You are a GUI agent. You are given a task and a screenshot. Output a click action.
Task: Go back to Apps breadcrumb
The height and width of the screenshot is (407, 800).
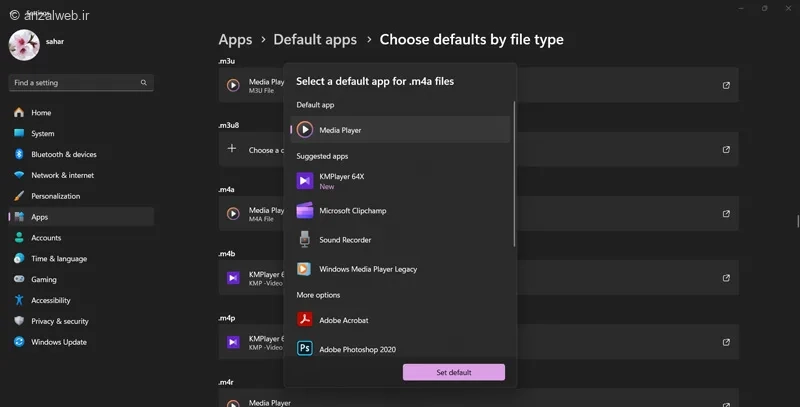235,40
